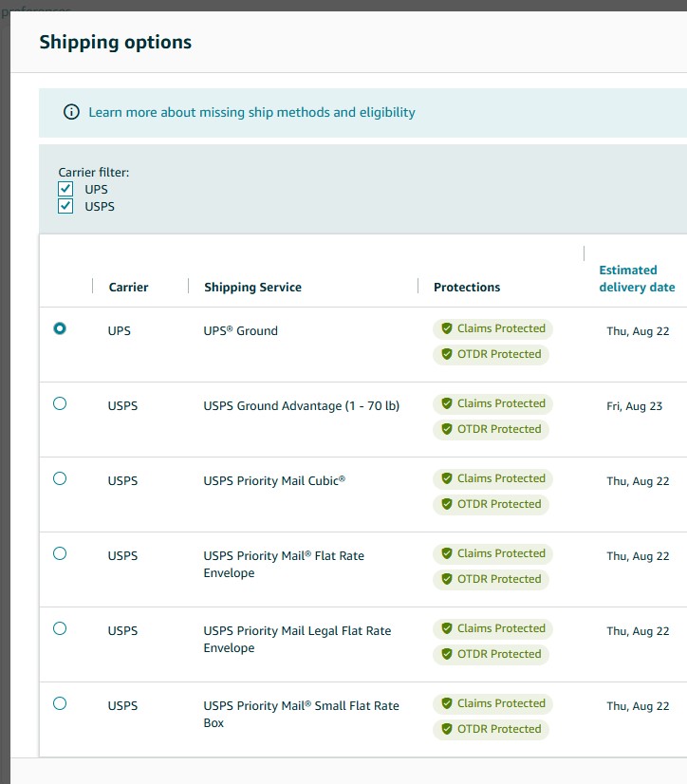The height and width of the screenshot is (784, 687).
Task: Click the Fri, Aug 23 delivery date
Action: [x=635, y=406]
